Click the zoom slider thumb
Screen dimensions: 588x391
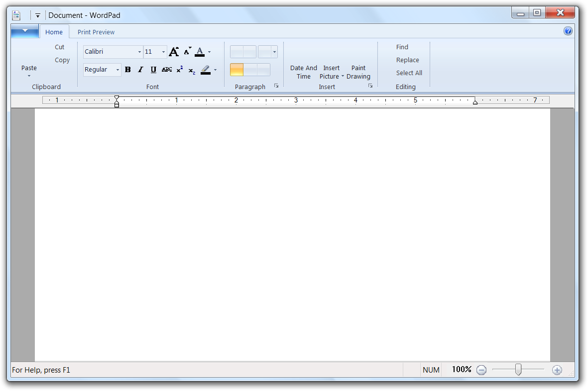point(518,369)
